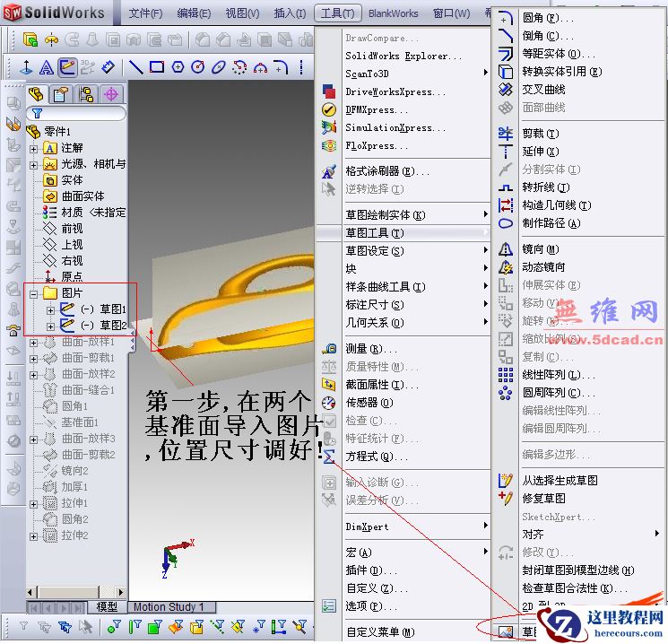Activate the Sketch pencil tool icon
Screen dimensions: 668x644
(x=67, y=67)
